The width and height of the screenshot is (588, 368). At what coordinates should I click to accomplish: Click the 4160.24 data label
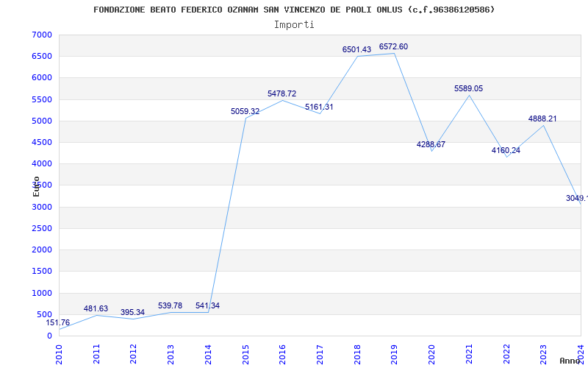pos(506,150)
